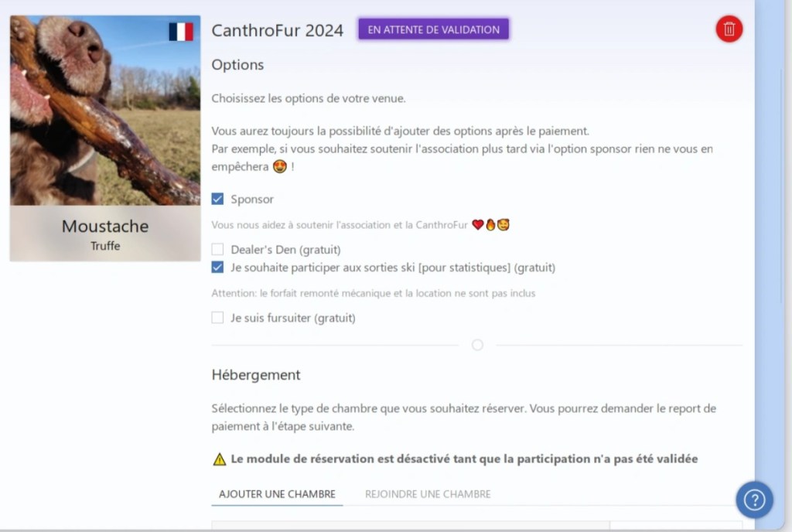Click the Moustache name on the profile card
The image size is (792, 532).
point(105,227)
